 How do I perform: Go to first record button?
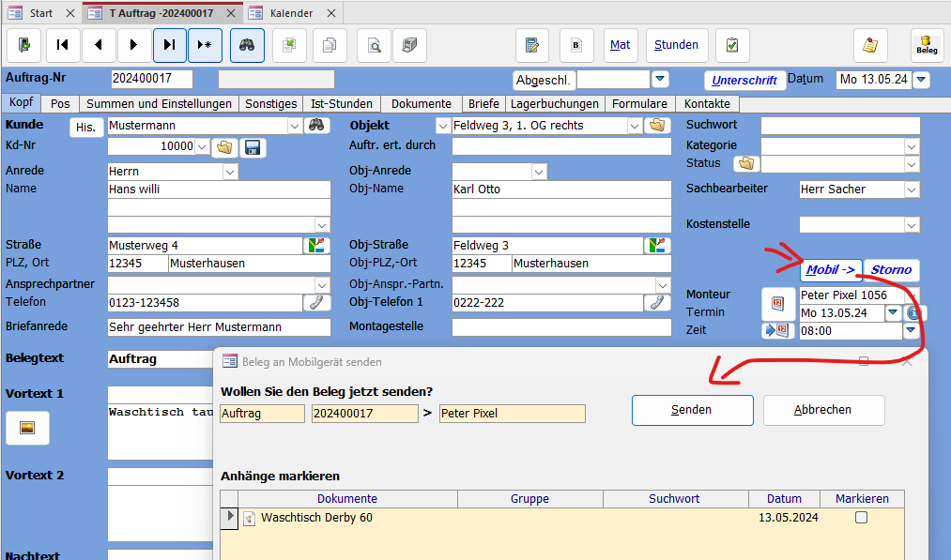(x=63, y=45)
